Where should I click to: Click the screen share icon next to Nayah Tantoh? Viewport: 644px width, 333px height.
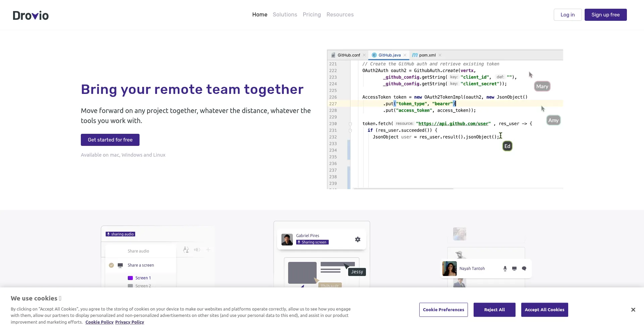tap(514, 269)
